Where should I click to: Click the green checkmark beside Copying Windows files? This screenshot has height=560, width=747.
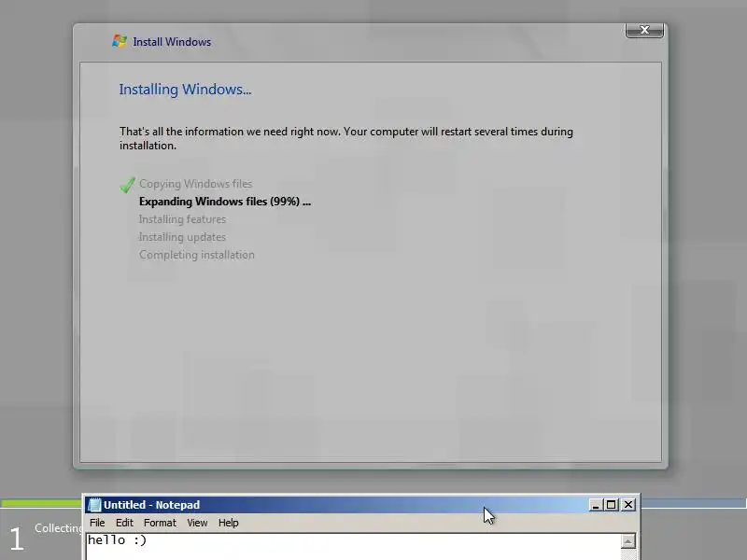[x=127, y=185]
